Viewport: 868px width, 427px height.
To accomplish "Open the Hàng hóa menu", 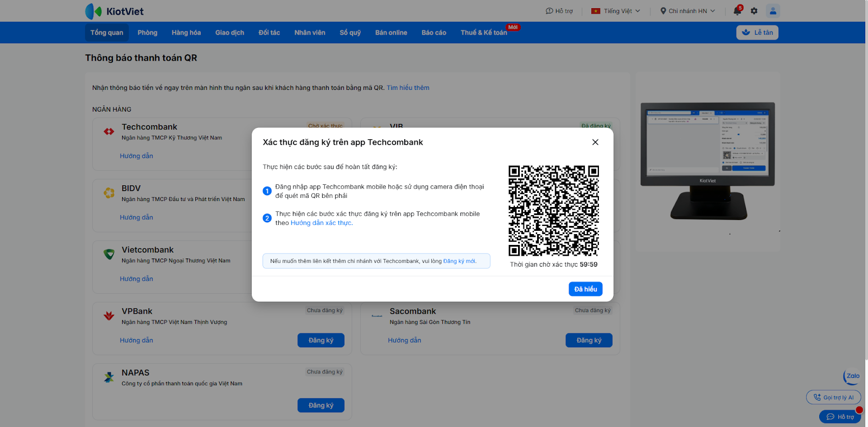I will [186, 33].
